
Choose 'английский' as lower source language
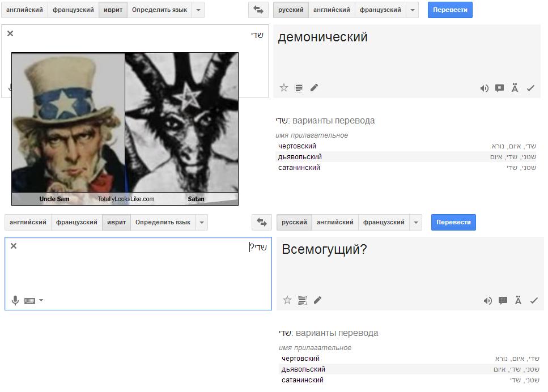coord(28,222)
